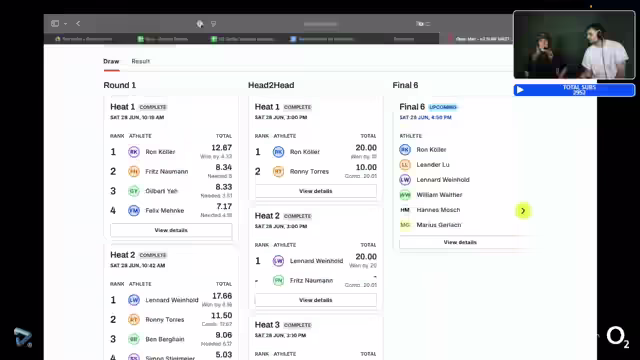Open View details for Head2Head Heat 2
Viewport: 640px width, 360px height.
click(x=316, y=300)
